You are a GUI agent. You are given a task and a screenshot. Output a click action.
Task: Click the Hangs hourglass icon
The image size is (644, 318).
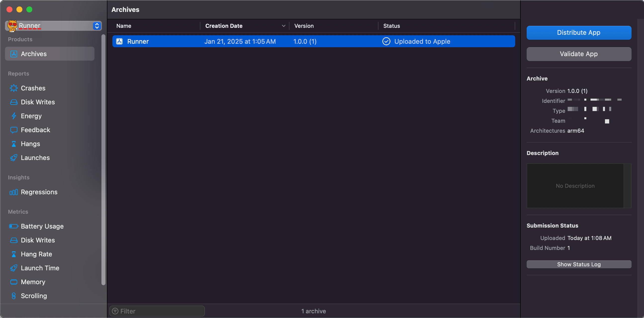[14, 144]
